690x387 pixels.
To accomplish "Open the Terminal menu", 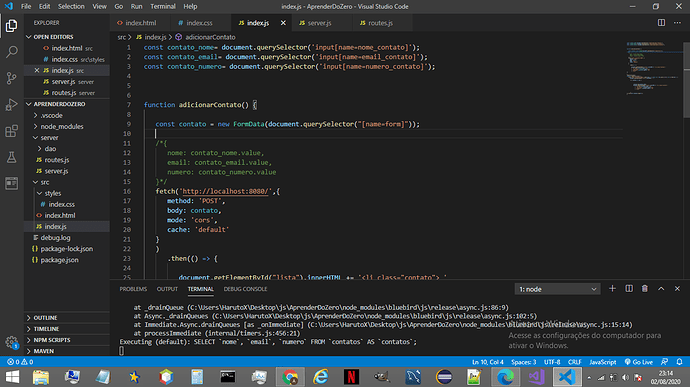I will [x=163, y=7].
